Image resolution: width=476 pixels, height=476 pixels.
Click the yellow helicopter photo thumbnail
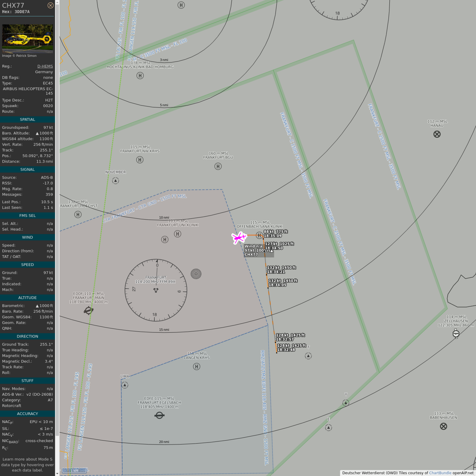coord(27,38)
